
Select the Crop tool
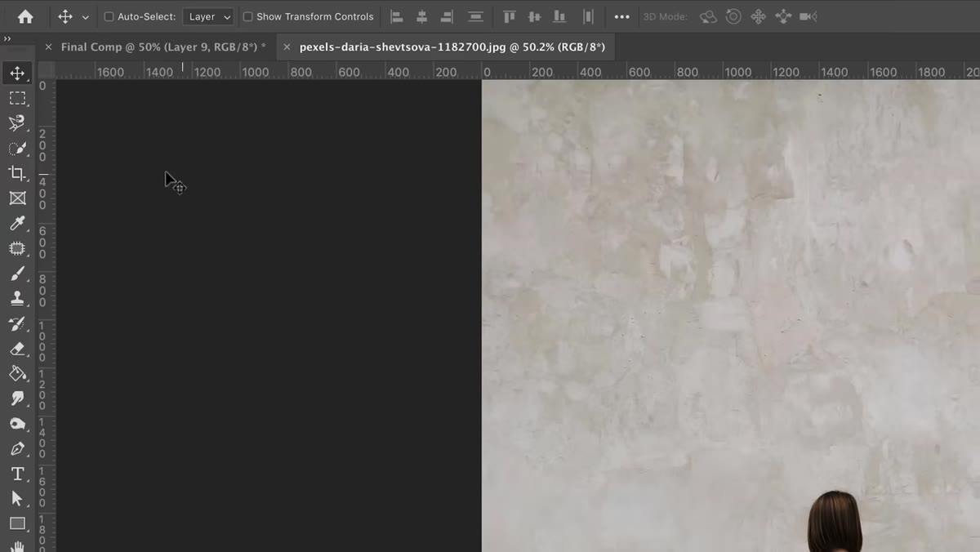(17, 173)
